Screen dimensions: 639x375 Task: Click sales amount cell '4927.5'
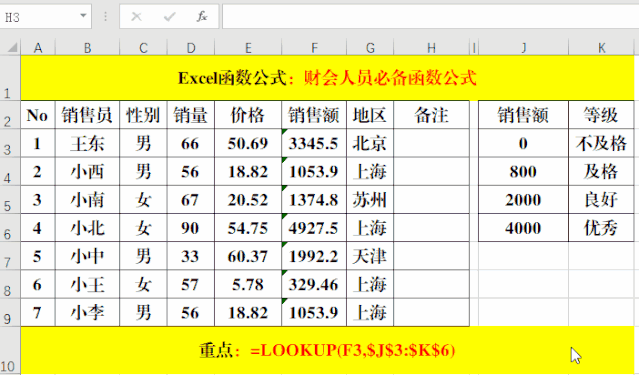pyautogui.click(x=314, y=228)
